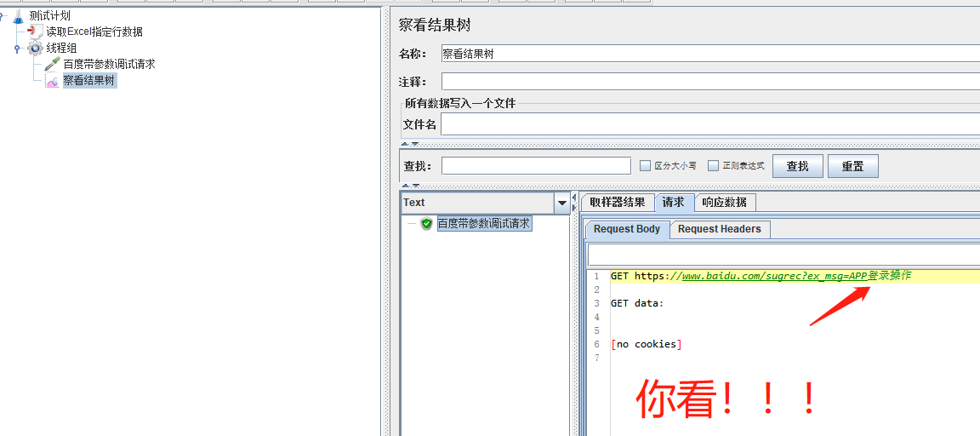Click the dropper icon of 百度带参数调试请求 in test plan
Screen dimensions: 980x436
pyautogui.click(x=53, y=65)
